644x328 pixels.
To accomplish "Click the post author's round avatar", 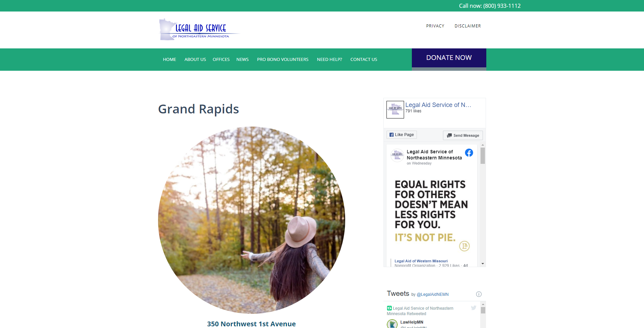I will click(x=397, y=155).
